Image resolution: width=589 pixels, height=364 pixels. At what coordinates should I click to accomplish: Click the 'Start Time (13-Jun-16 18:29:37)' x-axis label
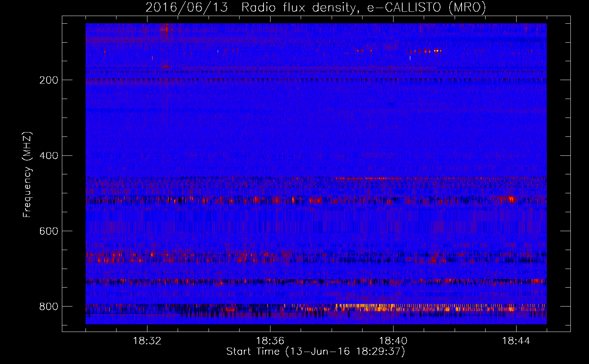(316, 352)
